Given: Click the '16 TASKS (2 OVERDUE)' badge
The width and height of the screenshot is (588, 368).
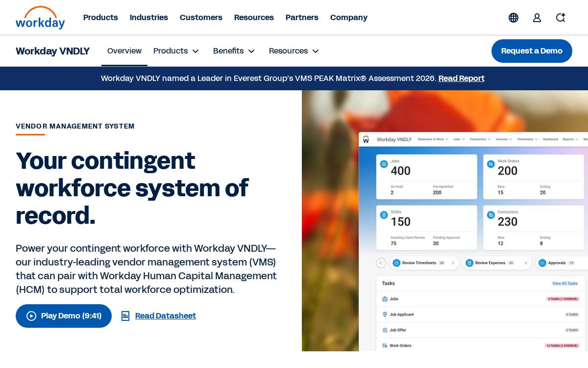Looking at the screenshot, I should point(562,346).
